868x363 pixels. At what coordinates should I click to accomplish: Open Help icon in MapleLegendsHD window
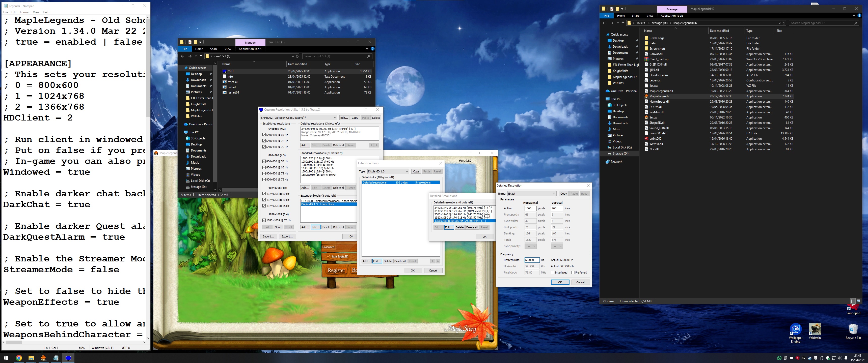tap(859, 15)
